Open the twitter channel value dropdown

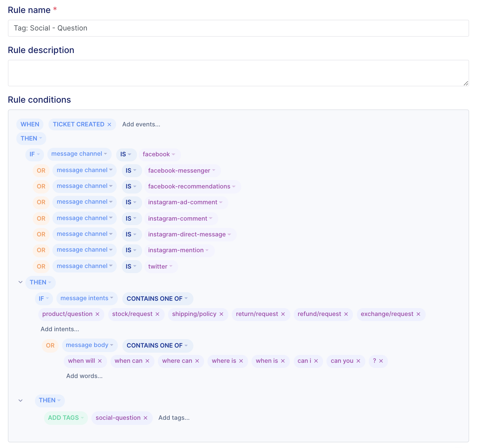point(161,267)
